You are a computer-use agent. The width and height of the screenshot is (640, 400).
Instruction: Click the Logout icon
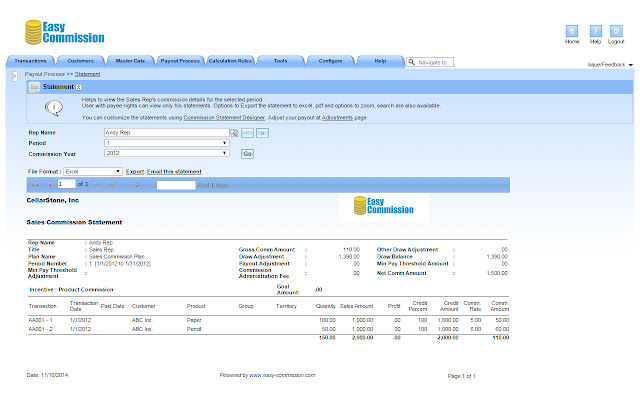616,31
